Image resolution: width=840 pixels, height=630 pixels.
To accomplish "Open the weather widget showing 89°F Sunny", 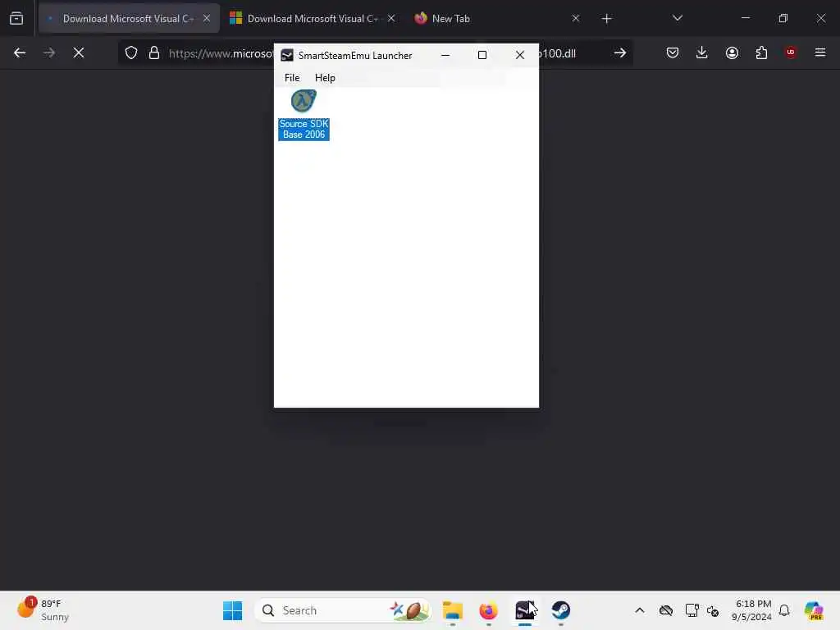I will [44, 609].
